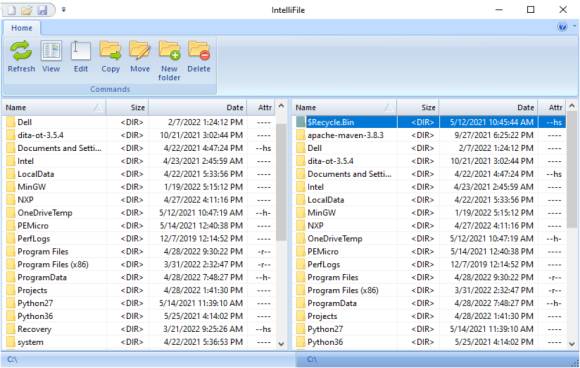Open the quick access toolbar customize arrow
This screenshot has height=368, width=580.
64,10
